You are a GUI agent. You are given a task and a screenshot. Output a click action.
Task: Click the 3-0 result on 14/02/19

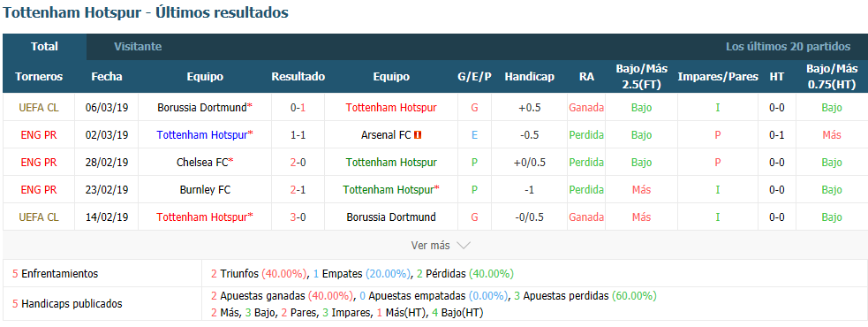pos(298,217)
